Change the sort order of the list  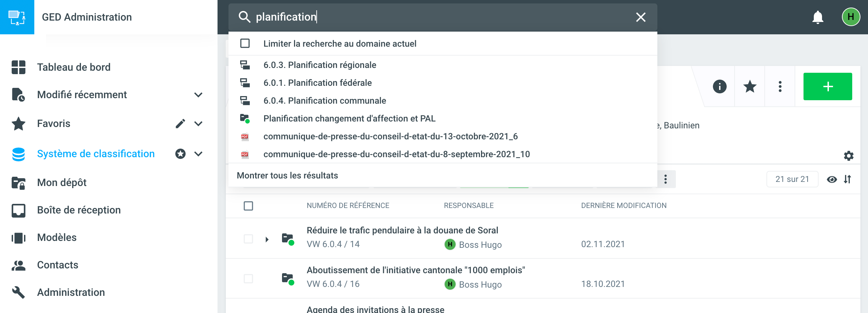(847, 179)
